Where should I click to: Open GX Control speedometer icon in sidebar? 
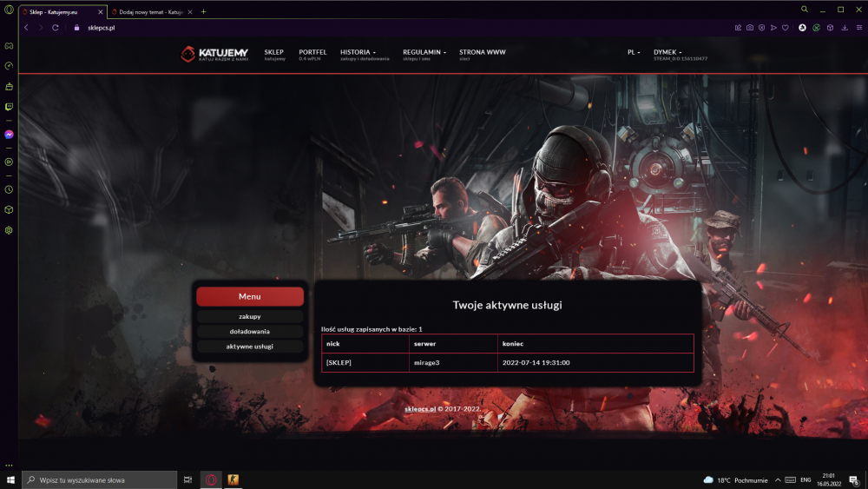(x=9, y=66)
